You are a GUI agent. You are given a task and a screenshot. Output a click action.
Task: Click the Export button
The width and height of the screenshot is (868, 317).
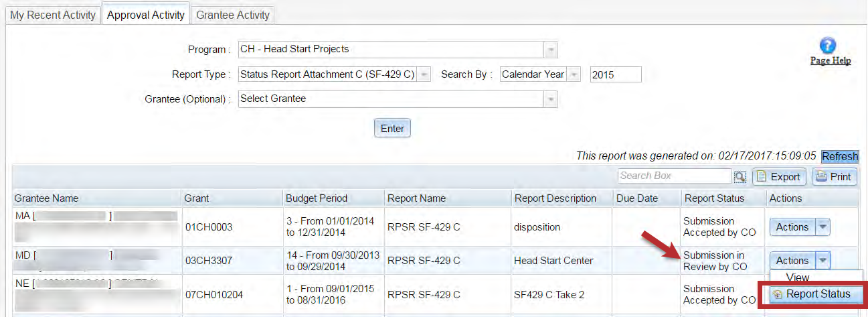click(x=778, y=176)
